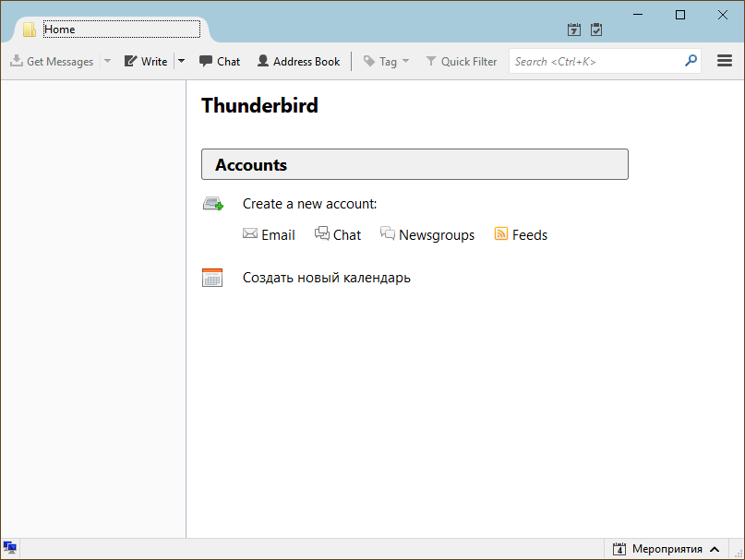Click the Feeds RSS icon
The image size is (745, 560).
(501, 233)
